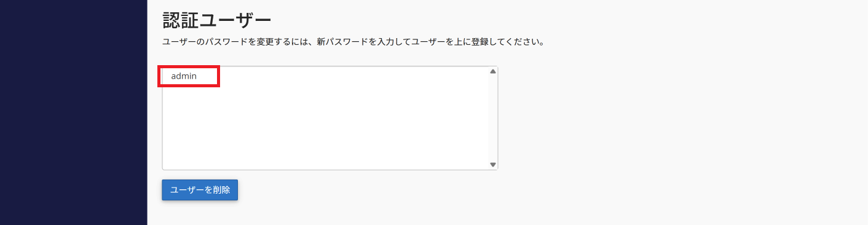Click the empty area inside the user listbox
This screenshot has width=868, height=225.
point(326,126)
